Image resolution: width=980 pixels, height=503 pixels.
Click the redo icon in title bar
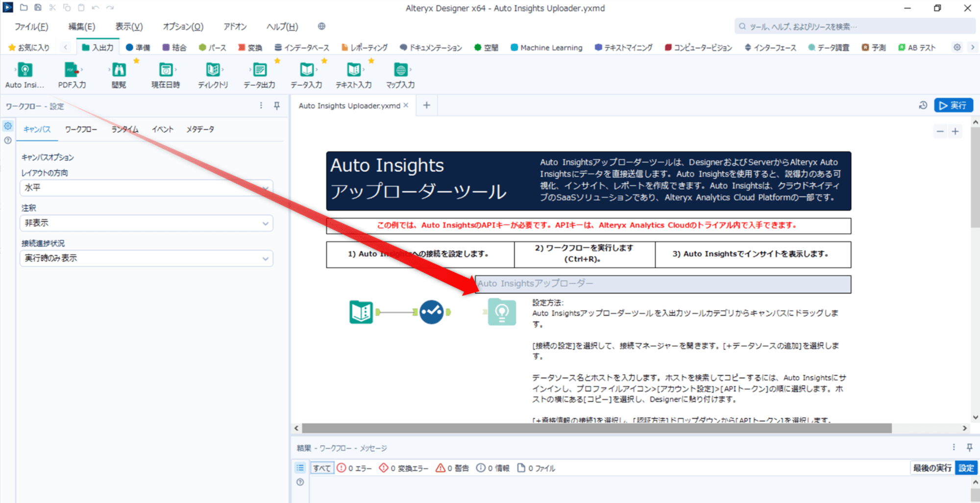click(x=110, y=7)
